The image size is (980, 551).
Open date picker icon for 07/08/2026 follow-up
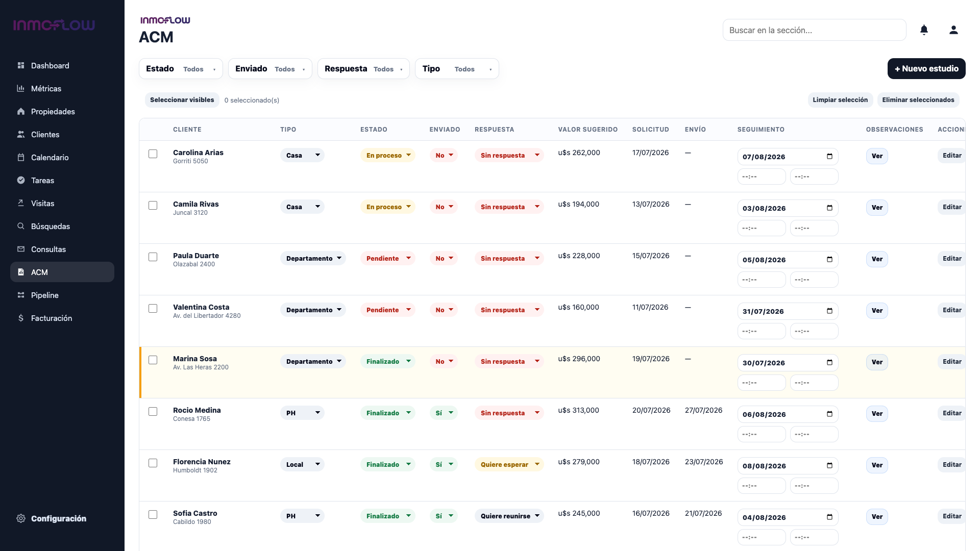point(829,157)
